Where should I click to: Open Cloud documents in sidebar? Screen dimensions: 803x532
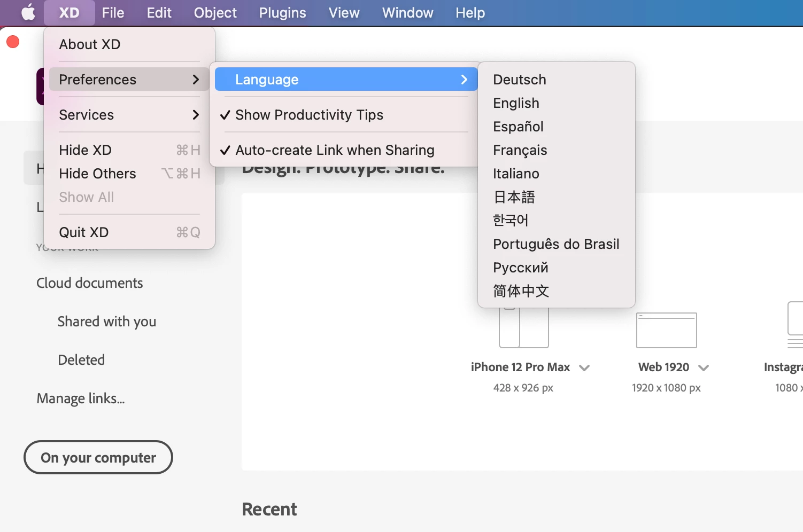(x=90, y=283)
